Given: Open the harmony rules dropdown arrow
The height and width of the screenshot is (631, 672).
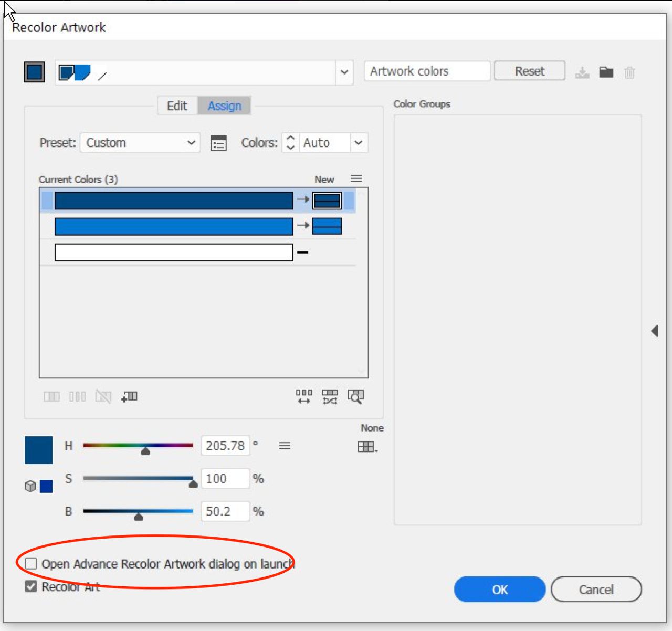Looking at the screenshot, I should tap(344, 72).
